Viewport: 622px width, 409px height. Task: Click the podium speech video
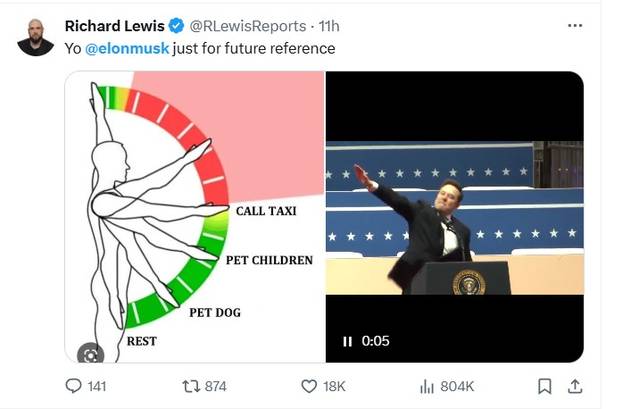[x=454, y=215]
